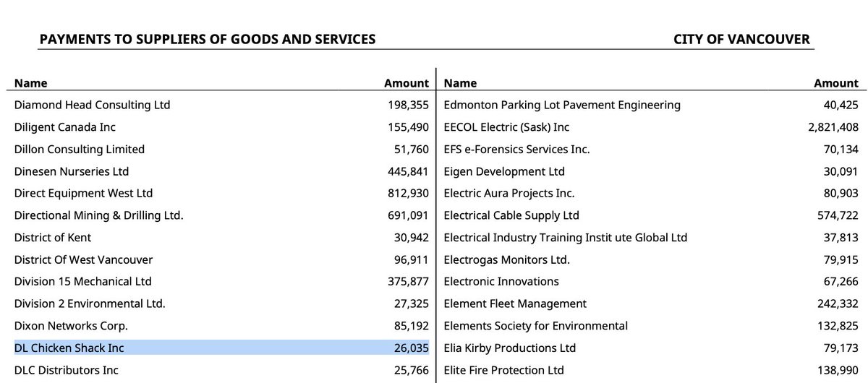Select 'Edmonton Parking Lot Pavement Engineering' name
The height and width of the screenshot is (383, 868).
pyautogui.click(x=561, y=105)
